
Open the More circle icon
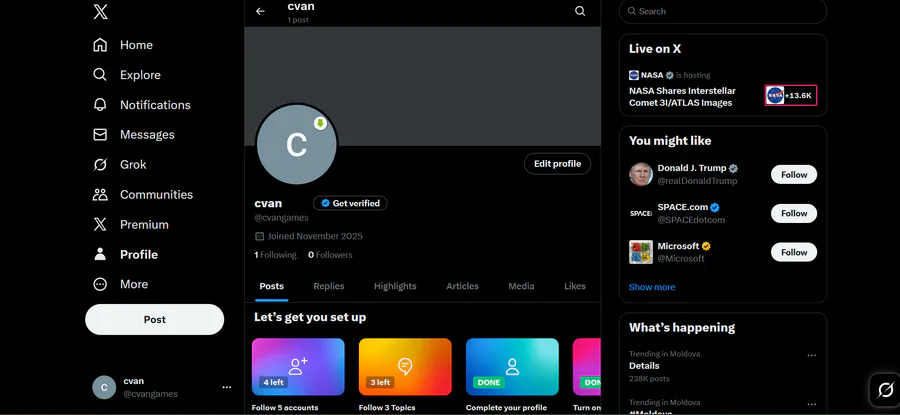coord(100,284)
